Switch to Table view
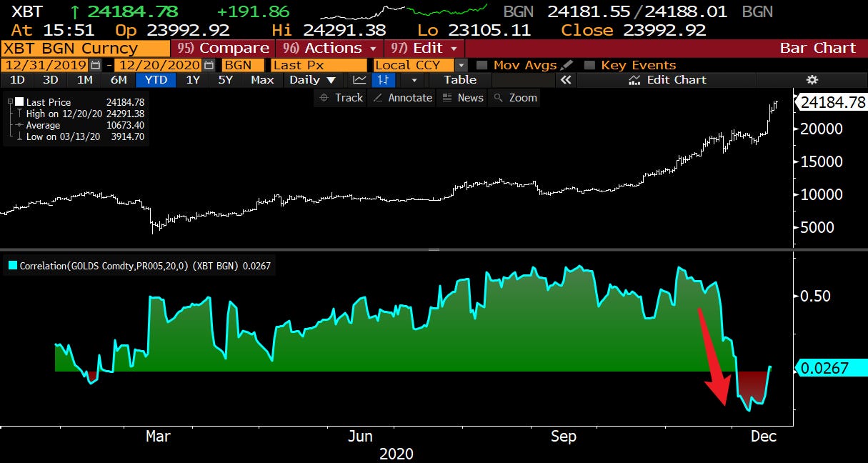This screenshot has height=463, width=868. 460,80
